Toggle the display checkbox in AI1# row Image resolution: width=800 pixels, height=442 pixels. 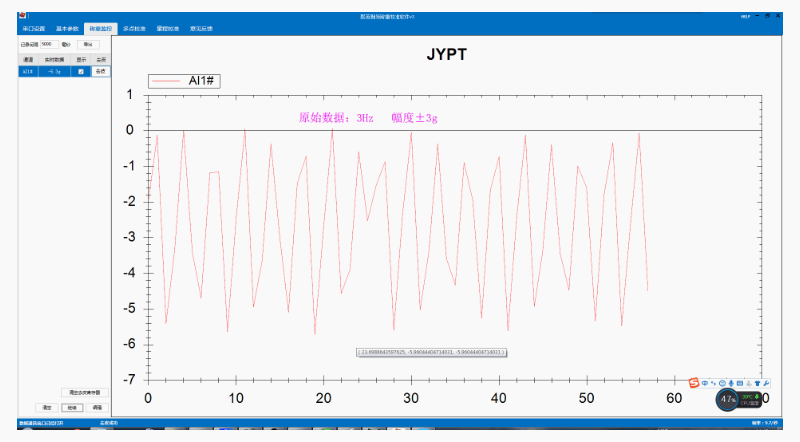[81, 72]
